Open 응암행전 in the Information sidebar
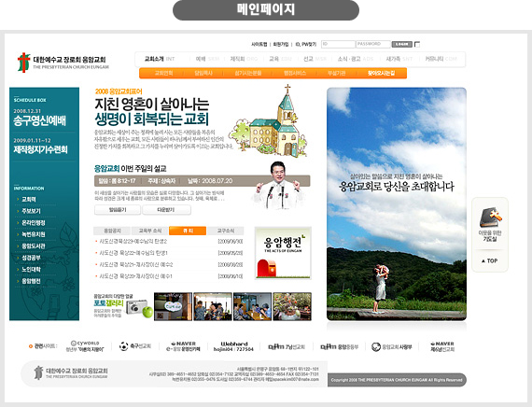The height and width of the screenshot is (407, 532). pos(31,281)
